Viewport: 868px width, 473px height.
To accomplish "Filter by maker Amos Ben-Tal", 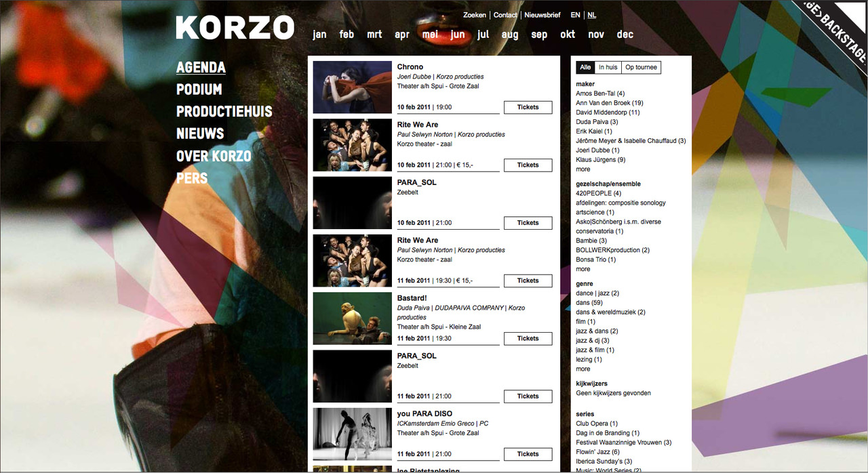I will point(600,94).
